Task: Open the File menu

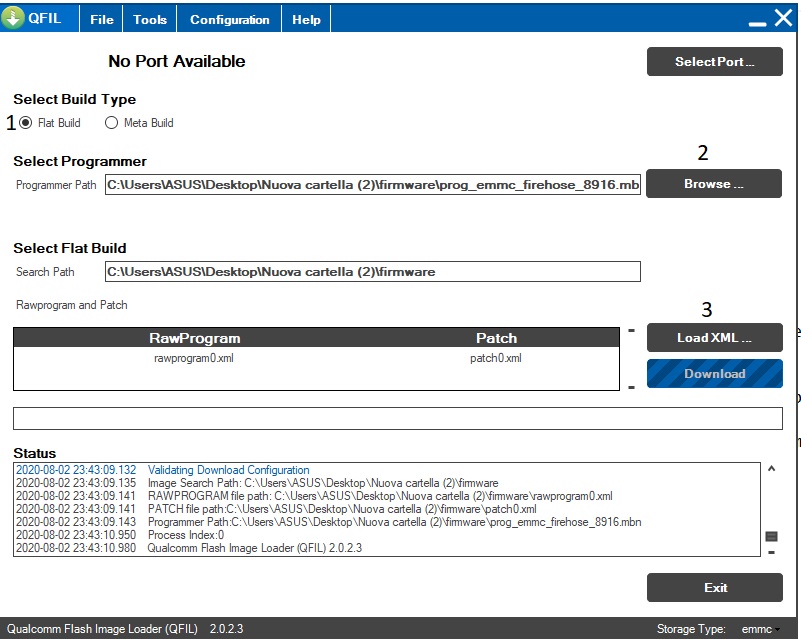Action: (102, 19)
